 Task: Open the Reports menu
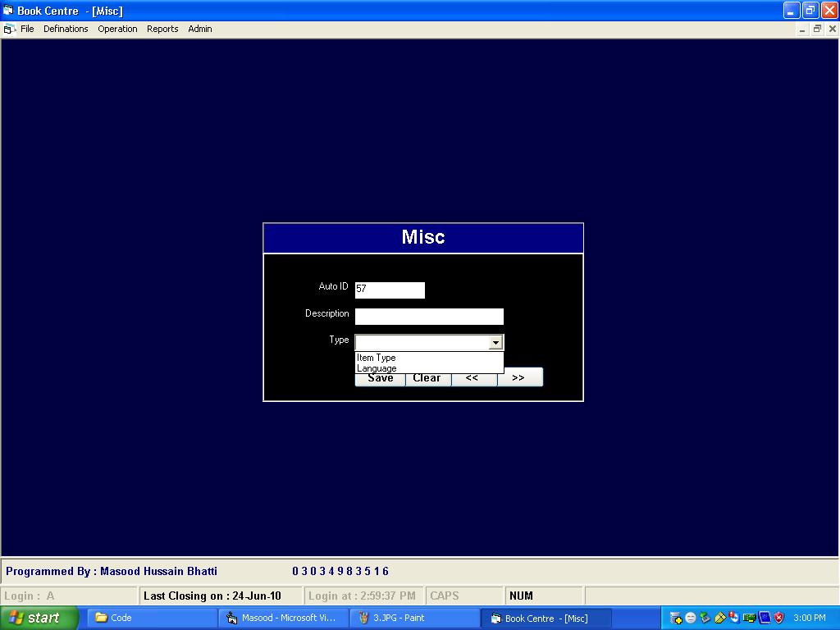pyautogui.click(x=162, y=29)
